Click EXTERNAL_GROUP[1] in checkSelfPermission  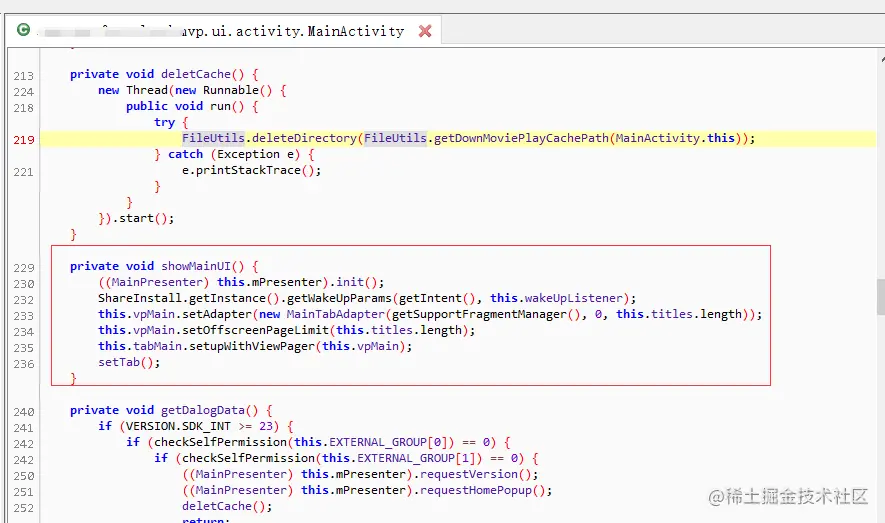point(416,458)
